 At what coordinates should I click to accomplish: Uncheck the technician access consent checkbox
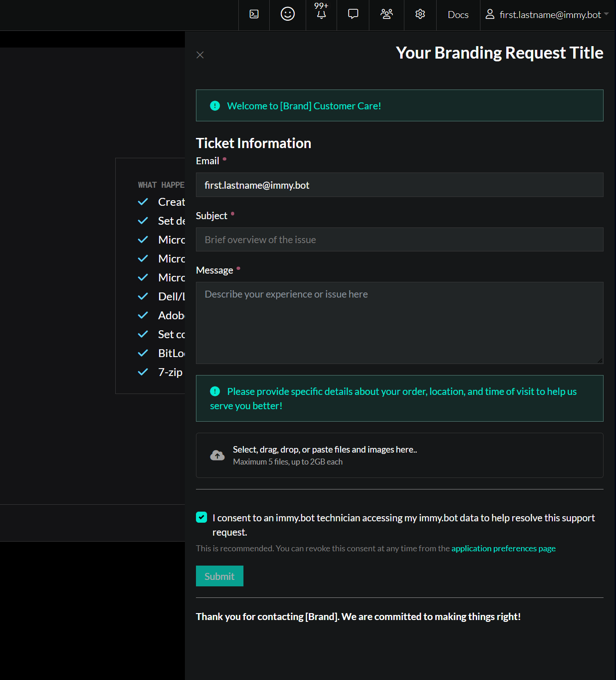[201, 517]
